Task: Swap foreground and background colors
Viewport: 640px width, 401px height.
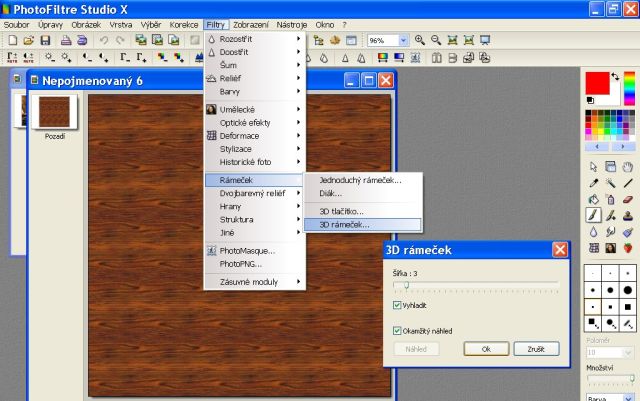Action: point(615,76)
